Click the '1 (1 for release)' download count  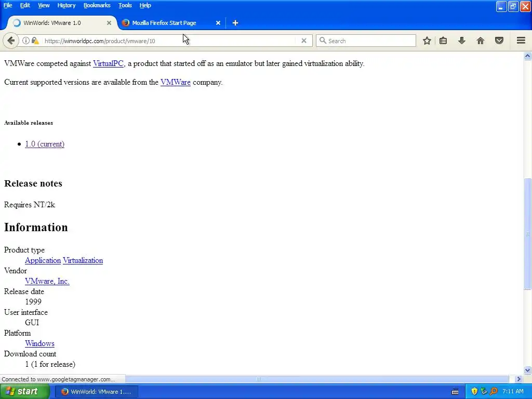click(x=50, y=364)
